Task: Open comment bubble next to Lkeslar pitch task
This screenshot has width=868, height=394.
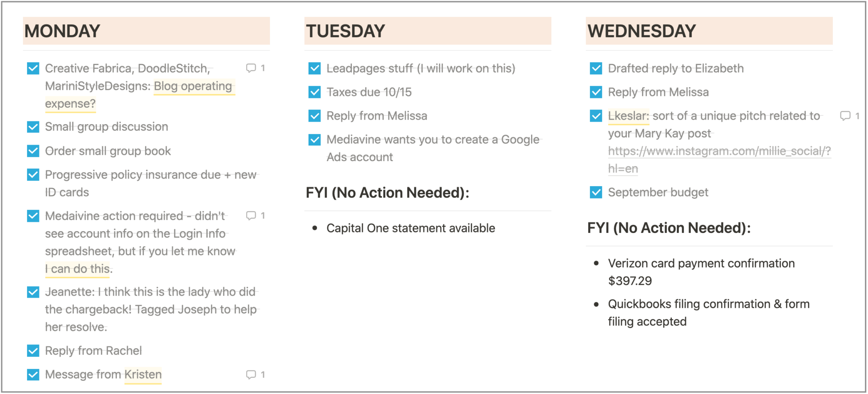Action: pyautogui.click(x=850, y=116)
